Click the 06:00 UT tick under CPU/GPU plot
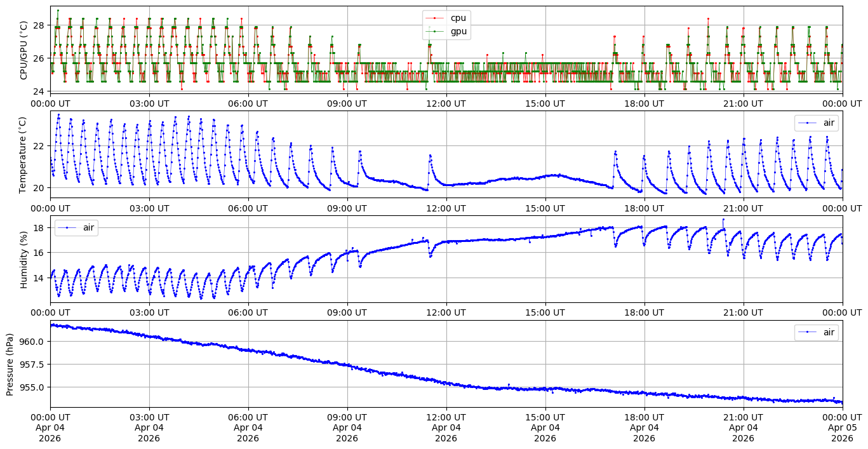The image size is (868, 449). 248,104
